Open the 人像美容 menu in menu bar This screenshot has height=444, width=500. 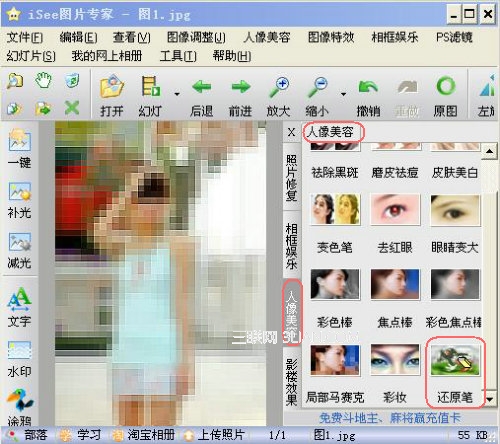[x=267, y=37]
